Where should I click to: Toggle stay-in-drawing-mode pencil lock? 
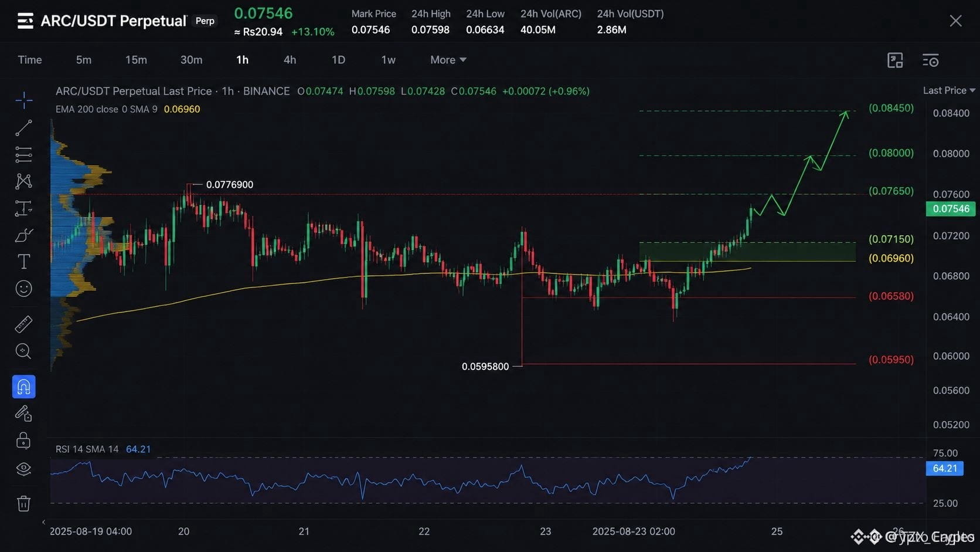[x=24, y=414]
